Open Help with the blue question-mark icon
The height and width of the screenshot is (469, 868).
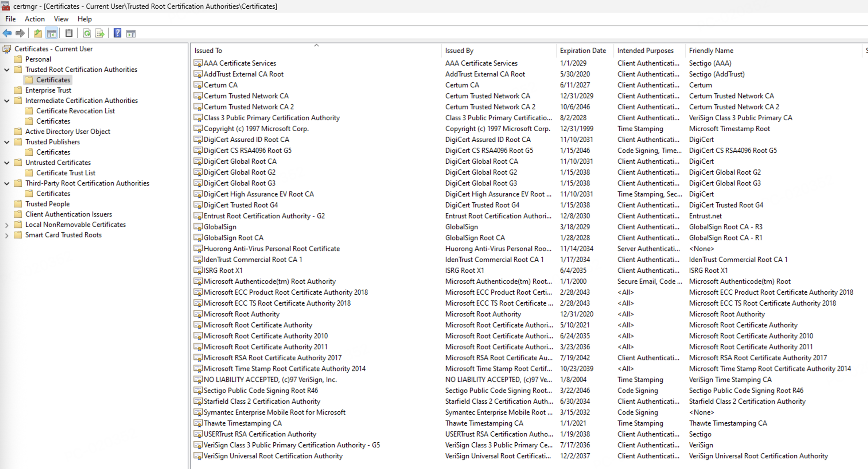tap(117, 33)
